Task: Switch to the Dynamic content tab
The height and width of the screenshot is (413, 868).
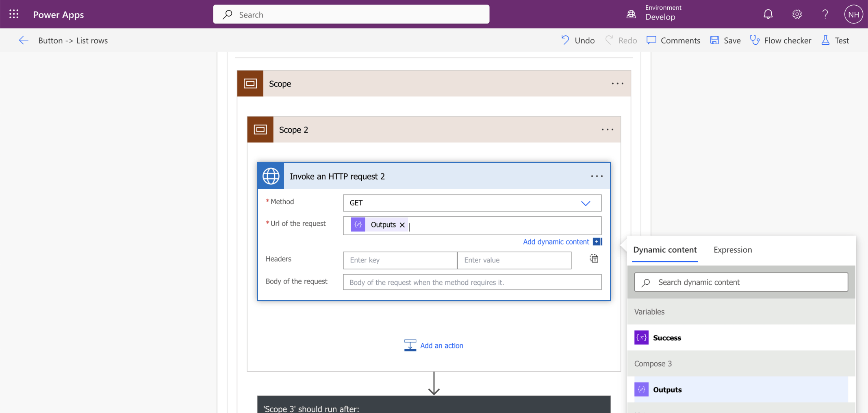Action: (665, 250)
